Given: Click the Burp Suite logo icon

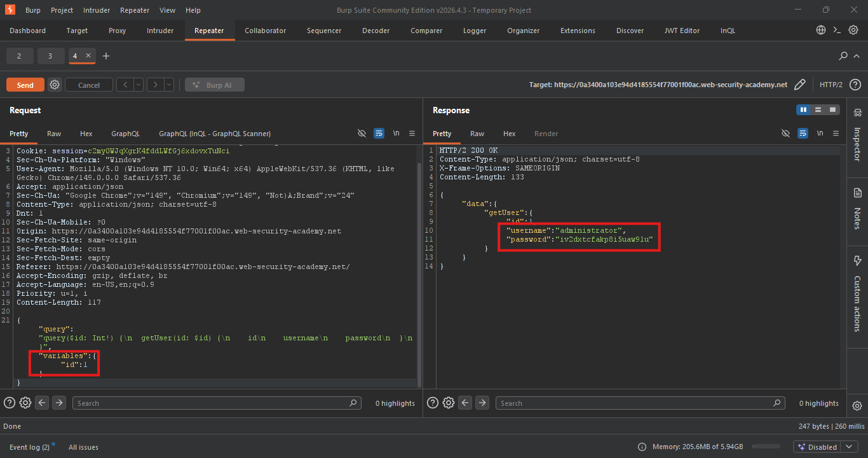Looking at the screenshot, I should (10, 10).
